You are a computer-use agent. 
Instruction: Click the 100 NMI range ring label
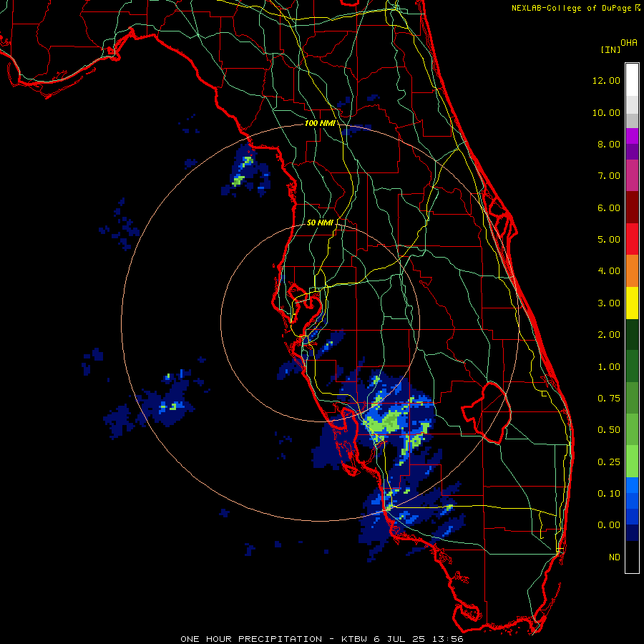(x=320, y=123)
